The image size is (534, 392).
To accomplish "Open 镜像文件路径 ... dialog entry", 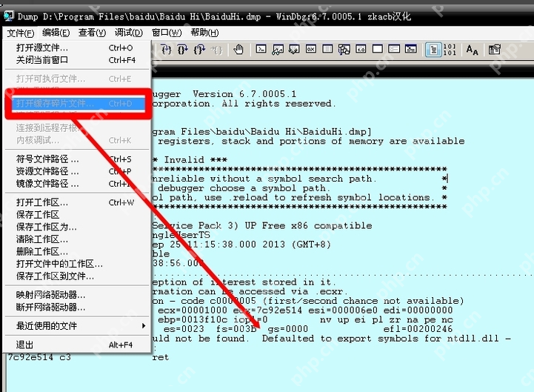I will [x=77, y=184].
